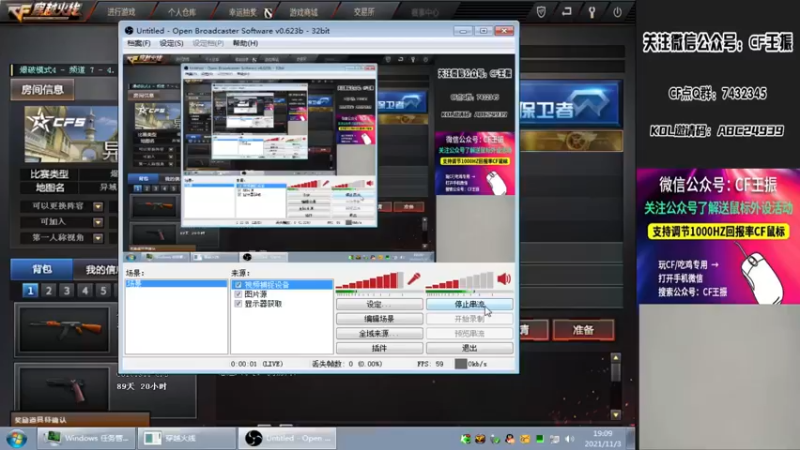Select 视频捕捉设备 source row text

267,285
